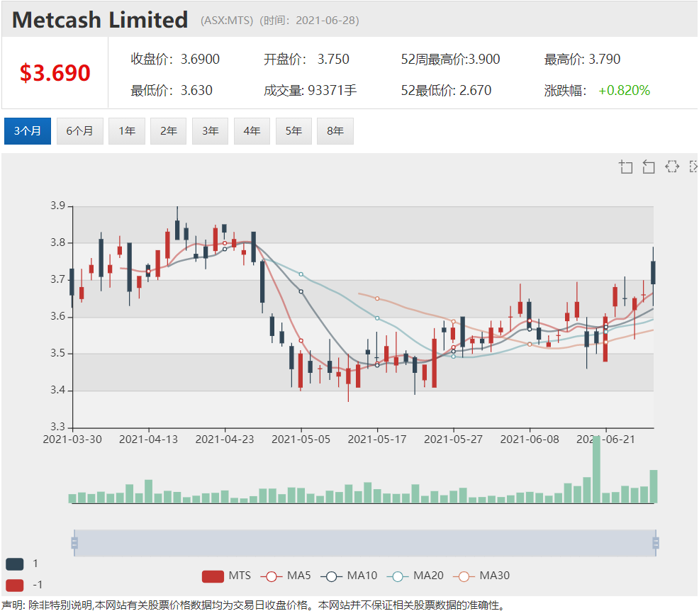Select the 4年 range tab
This screenshot has width=699, height=616.
(252, 131)
